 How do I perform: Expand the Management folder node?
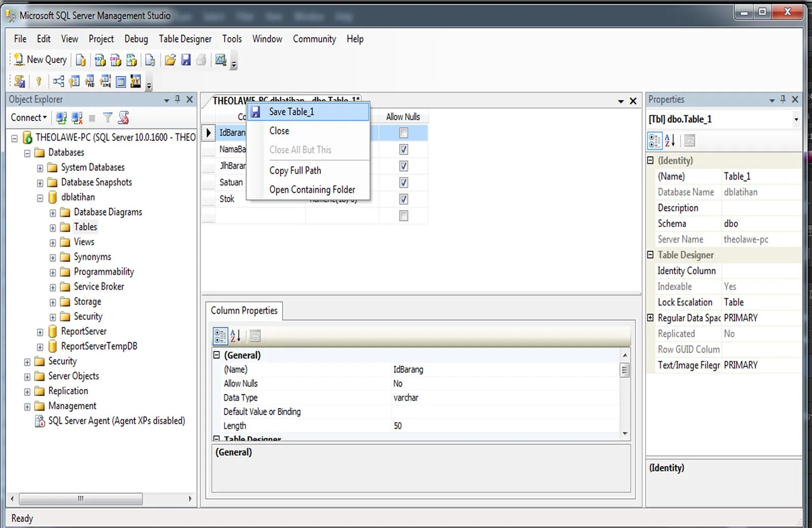pos(27,407)
